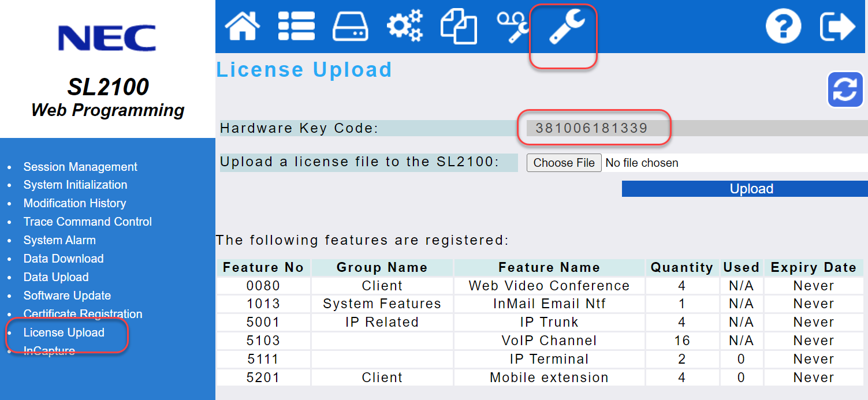Click 'IP Trunk' feature name
This screenshot has height=400, width=868.
(x=549, y=322)
